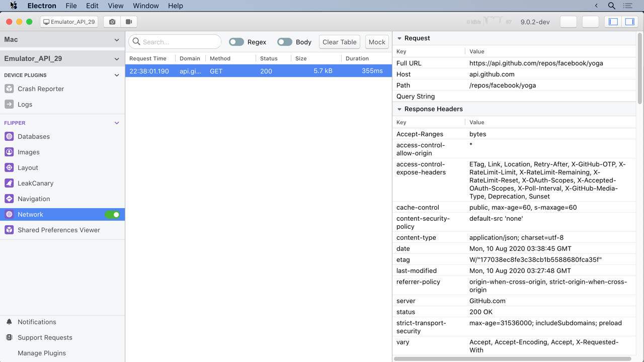Image resolution: width=644 pixels, height=362 pixels.
Task: Click the Clear Table button
Action: tap(340, 42)
